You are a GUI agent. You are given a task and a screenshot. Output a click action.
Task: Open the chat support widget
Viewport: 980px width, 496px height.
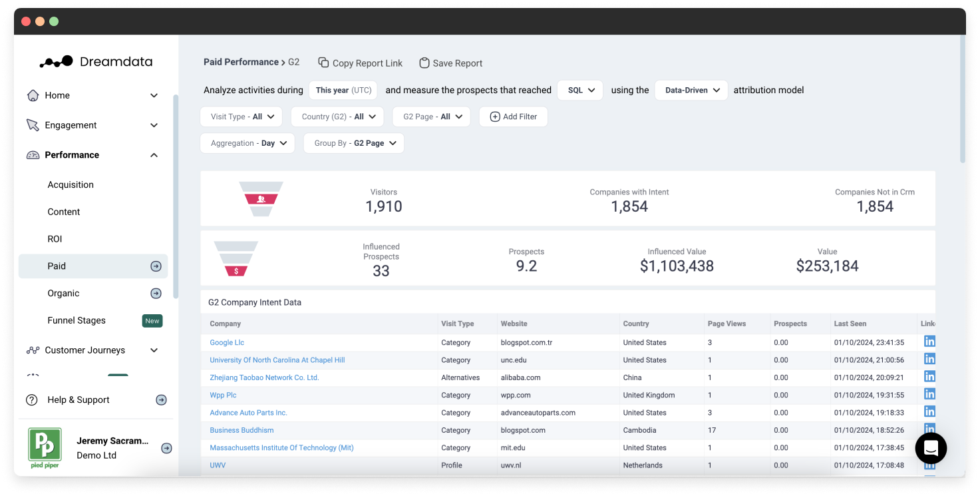[x=930, y=448]
